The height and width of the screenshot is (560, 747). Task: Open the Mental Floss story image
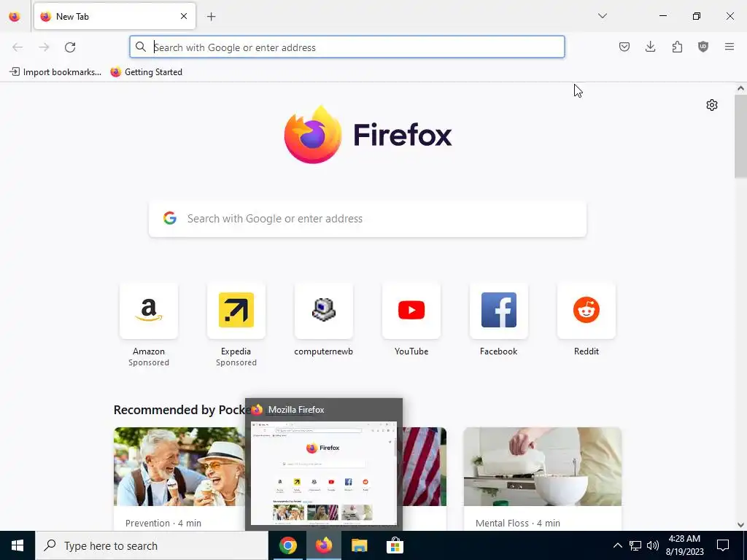(x=543, y=467)
